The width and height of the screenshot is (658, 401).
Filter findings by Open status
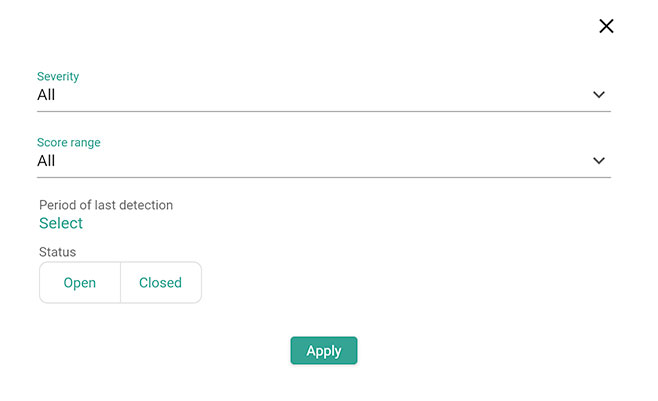pos(80,283)
